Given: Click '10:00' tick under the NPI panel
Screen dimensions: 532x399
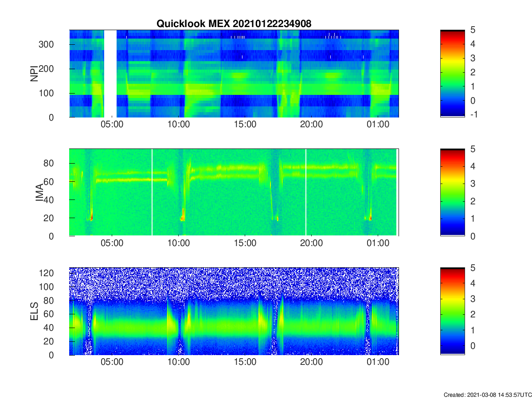Looking at the screenshot, I should tap(179, 125).
